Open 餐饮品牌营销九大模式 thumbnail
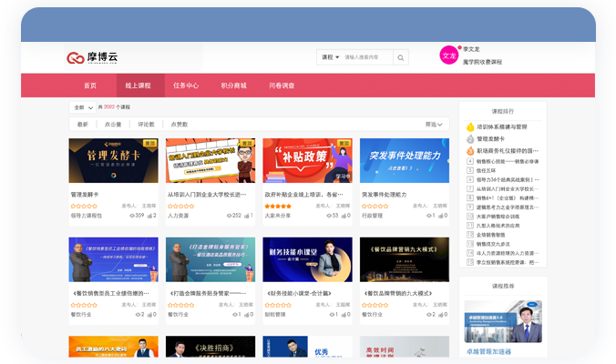 point(405,259)
